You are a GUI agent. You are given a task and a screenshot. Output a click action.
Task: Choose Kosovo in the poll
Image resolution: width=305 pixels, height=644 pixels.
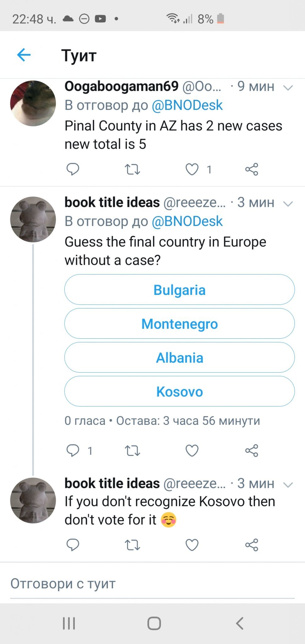click(x=180, y=391)
